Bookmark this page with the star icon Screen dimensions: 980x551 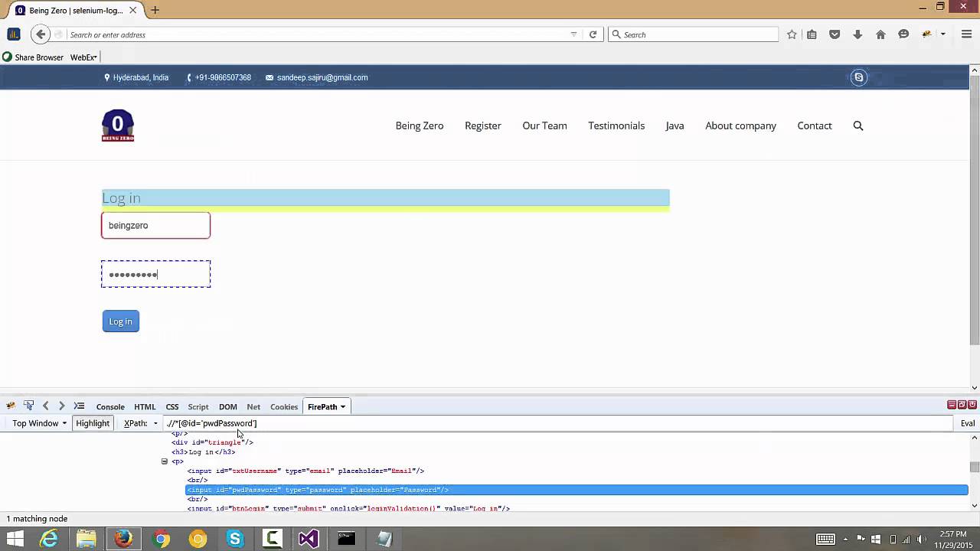click(792, 34)
